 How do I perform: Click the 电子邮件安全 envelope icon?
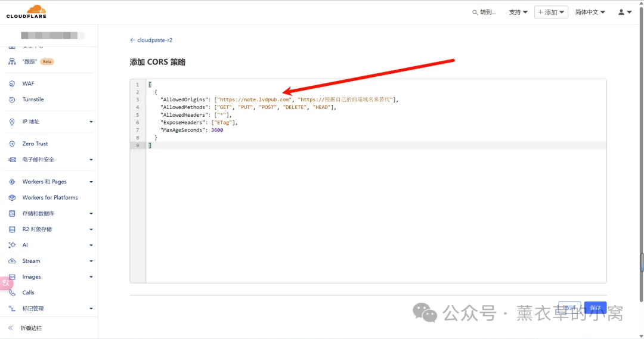12,160
